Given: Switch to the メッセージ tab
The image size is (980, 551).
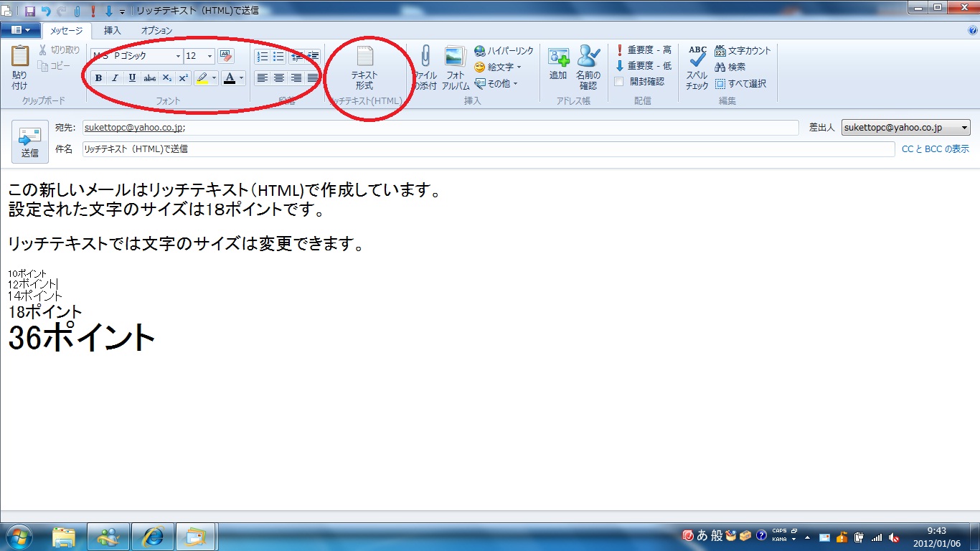Looking at the screenshot, I should click(x=67, y=31).
